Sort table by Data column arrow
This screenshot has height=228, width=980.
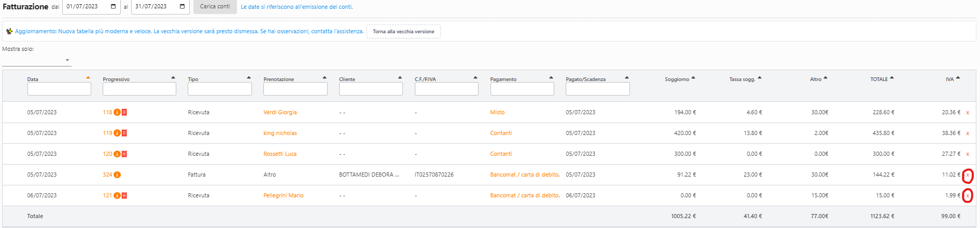[x=88, y=78]
